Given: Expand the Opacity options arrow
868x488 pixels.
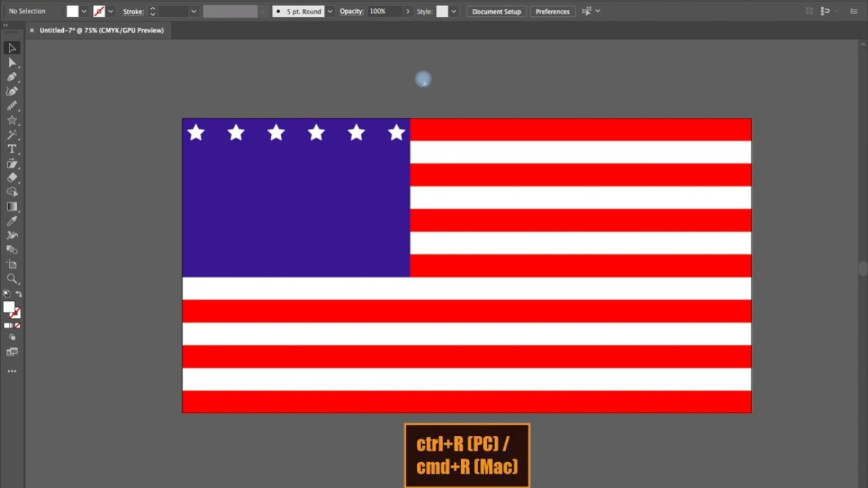Looking at the screenshot, I should point(408,12).
